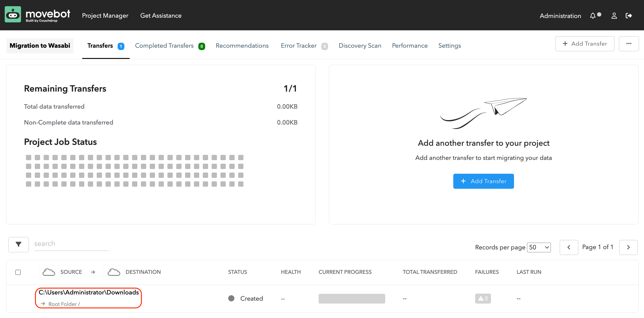This screenshot has height=318, width=644.
Task: Click the destination cloud icon
Action: pyautogui.click(x=114, y=272)
